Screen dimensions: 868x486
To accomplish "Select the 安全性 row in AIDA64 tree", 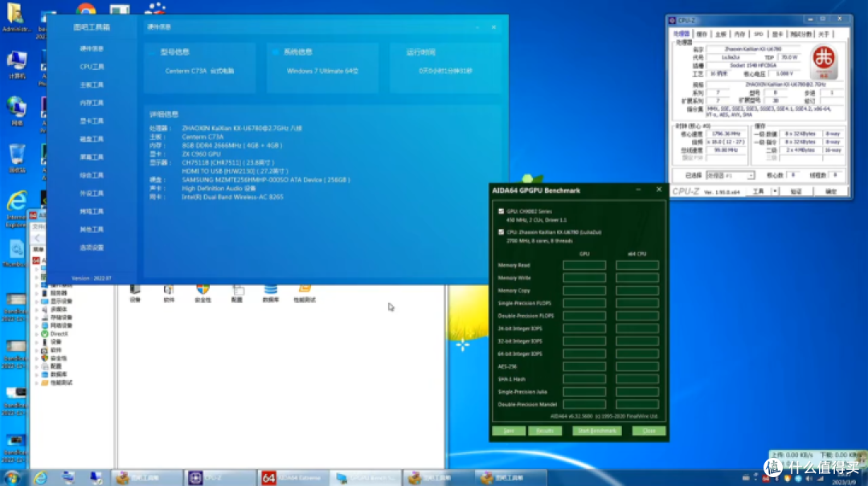I will click(x=55, y=358).
